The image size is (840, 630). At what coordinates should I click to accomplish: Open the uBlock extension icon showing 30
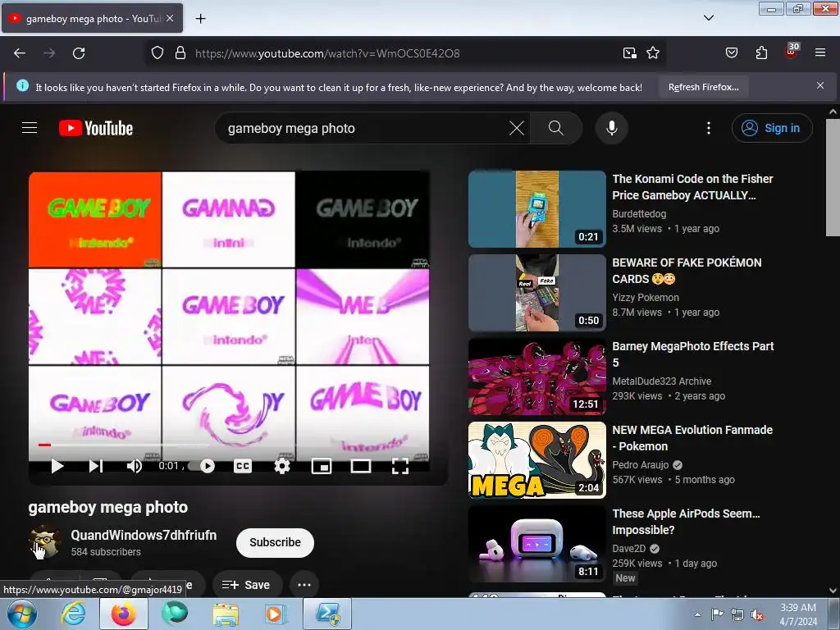792,52
